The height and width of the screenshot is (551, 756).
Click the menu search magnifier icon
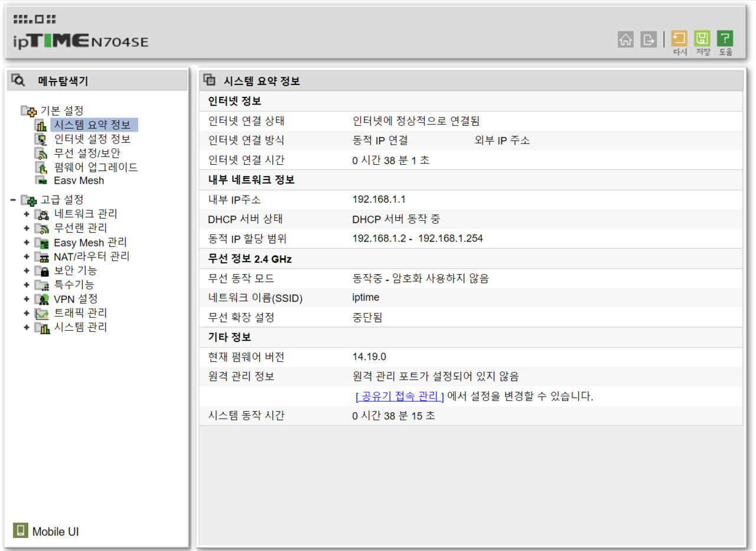18,80
